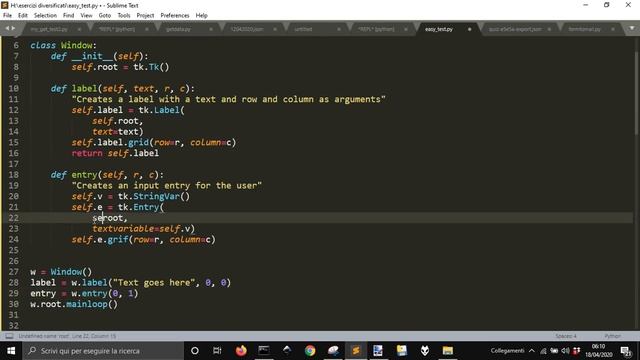Click the label docstring on line 11
640x360 pixels.
[229, 99]
